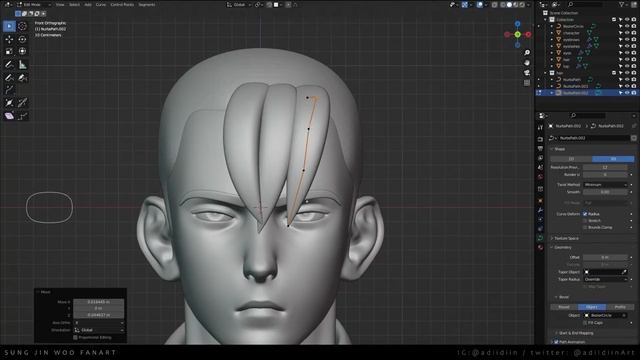Open Orientation dropdown in Move panel

99,330
